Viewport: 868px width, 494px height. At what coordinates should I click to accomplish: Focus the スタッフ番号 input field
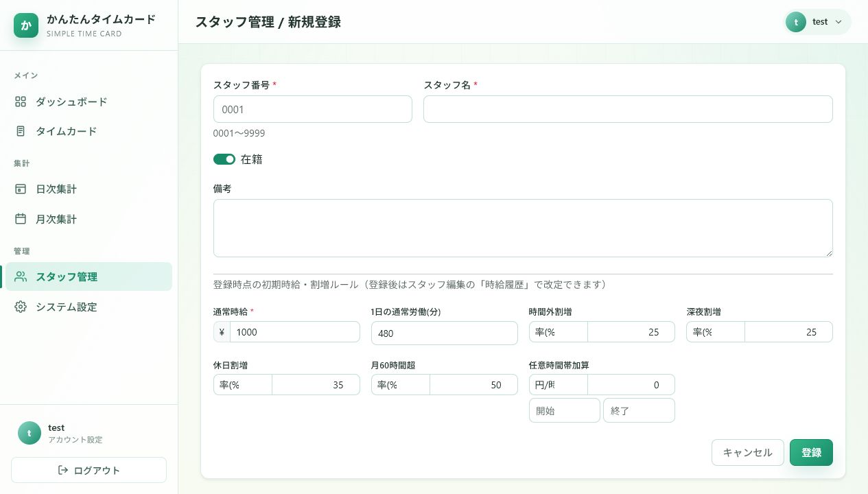(x=313, y=109)
